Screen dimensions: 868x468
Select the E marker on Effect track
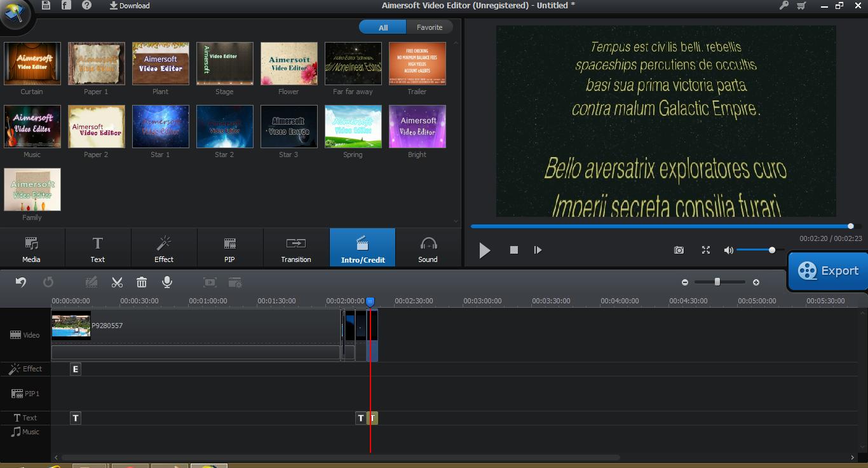(76, 369)
